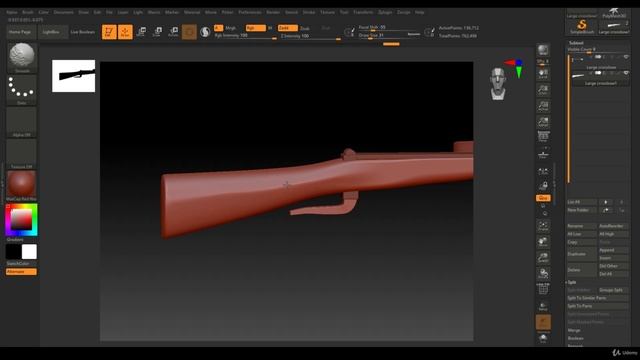The height and width of the screenshot is (360, 640).
Task: Toggle the Mrgb channel button
Action: [231, 28]
